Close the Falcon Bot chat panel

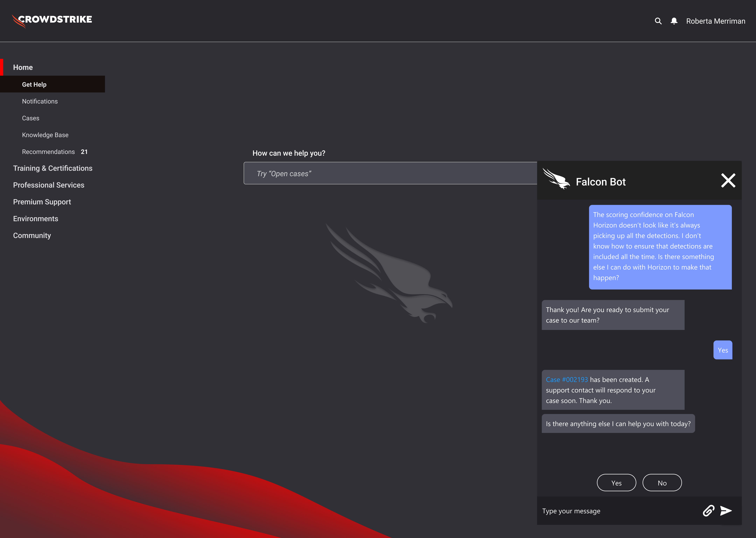[x=728, y=181]
